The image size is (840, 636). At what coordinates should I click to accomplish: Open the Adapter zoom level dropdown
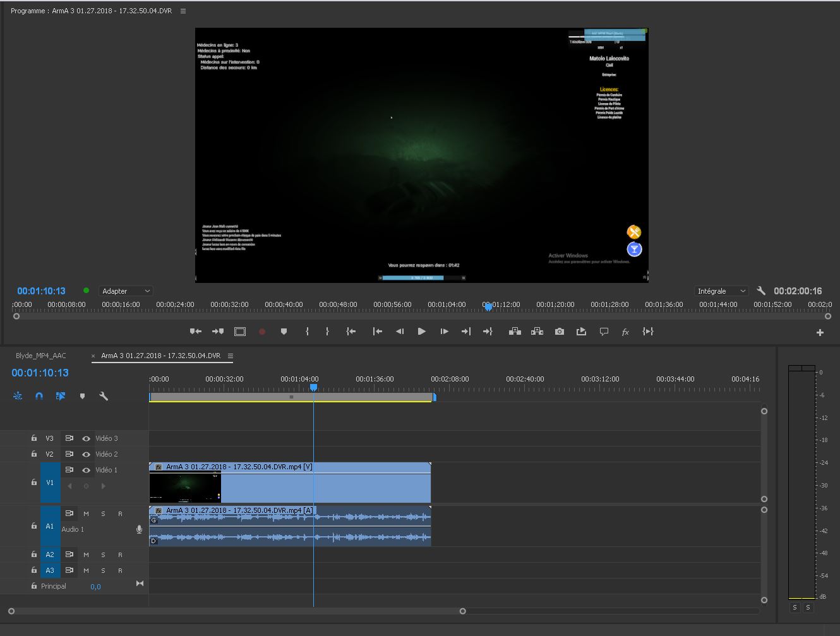[x=126, y=291]
